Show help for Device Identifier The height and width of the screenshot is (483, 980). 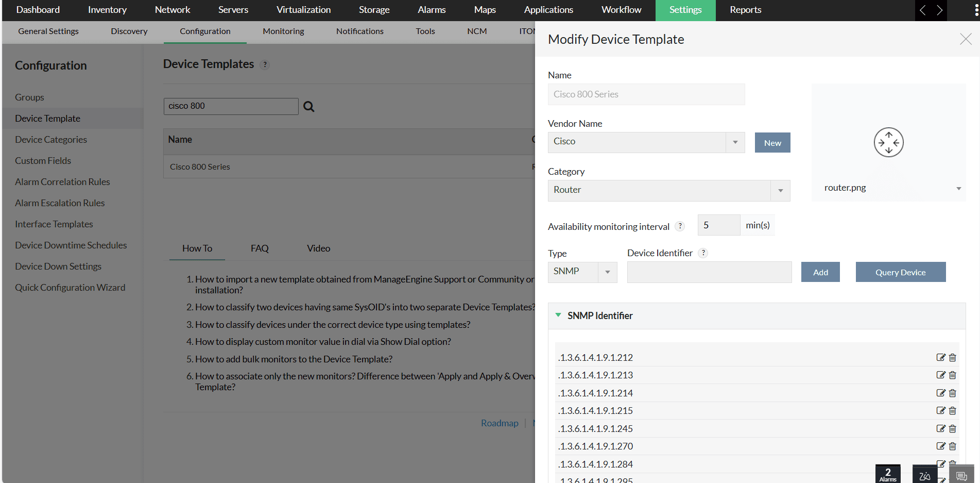pos(703,253)
